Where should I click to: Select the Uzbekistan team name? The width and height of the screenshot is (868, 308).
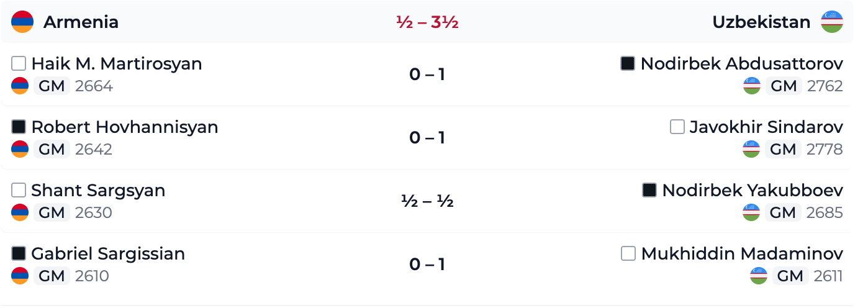click(761, 22)
